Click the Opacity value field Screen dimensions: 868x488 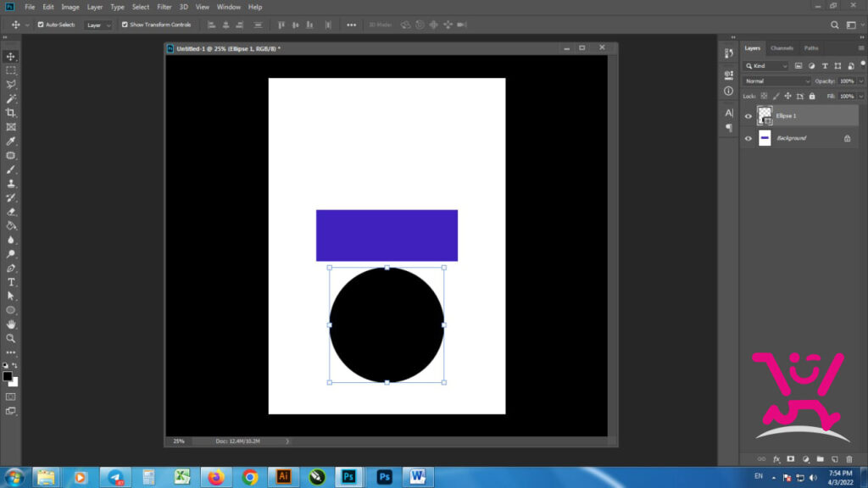pyautogui.click(x=847, y=81)
